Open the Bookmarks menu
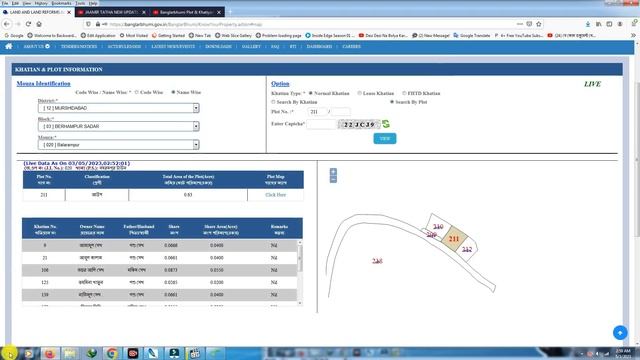Image resolution: width=640 pixels, height=360 pixels. 62,3
